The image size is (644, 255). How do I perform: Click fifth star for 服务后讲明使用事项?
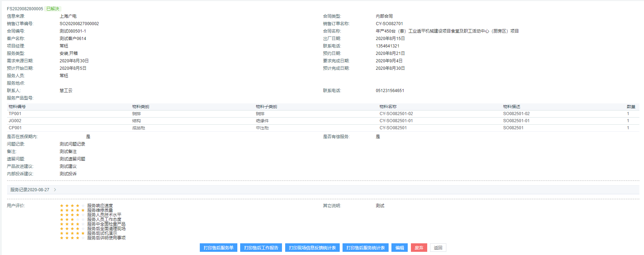(x=83, y=238)
